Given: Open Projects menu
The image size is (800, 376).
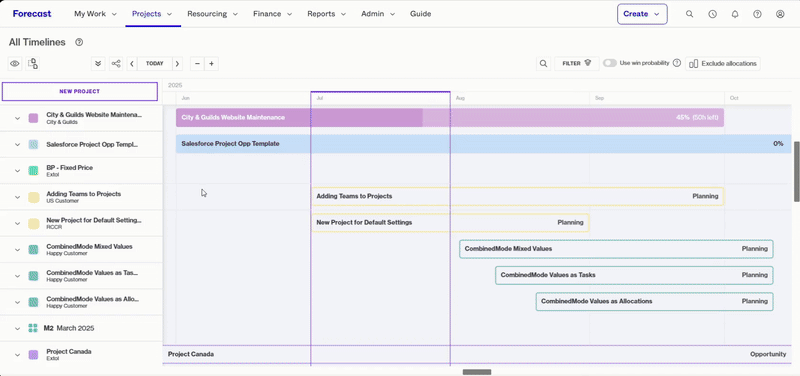Looking at the screenshot, I should 152,14.
